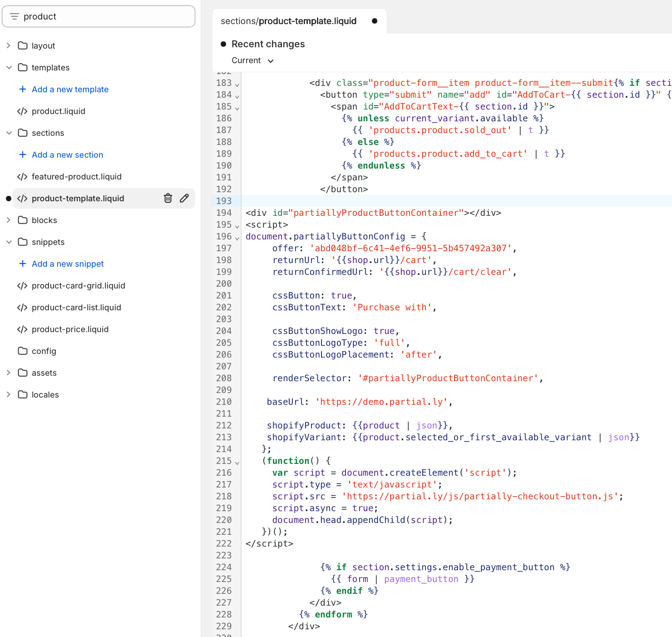Click inside the product search field
Viewport: 672px width, 637px height.
(91, 16)
